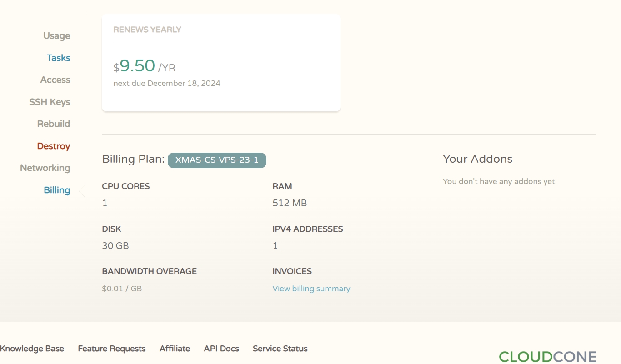
Task: Open the Service Status footer link
Action: 280,349
